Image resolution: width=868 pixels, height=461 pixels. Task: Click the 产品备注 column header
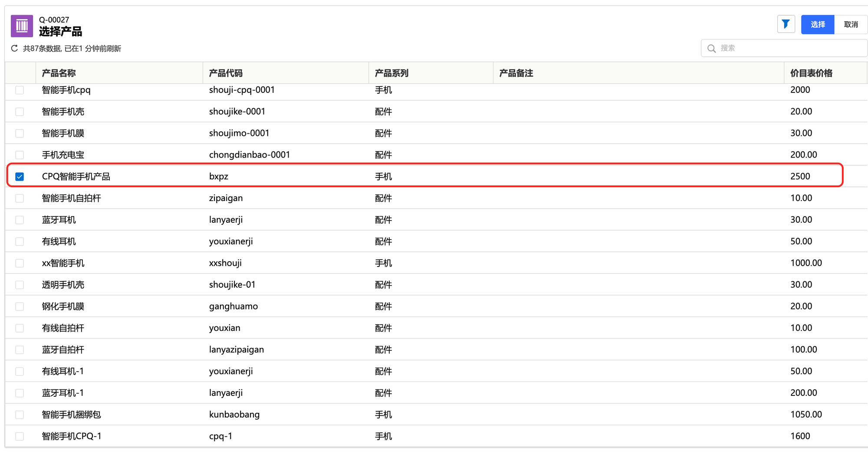click(516, 73)
